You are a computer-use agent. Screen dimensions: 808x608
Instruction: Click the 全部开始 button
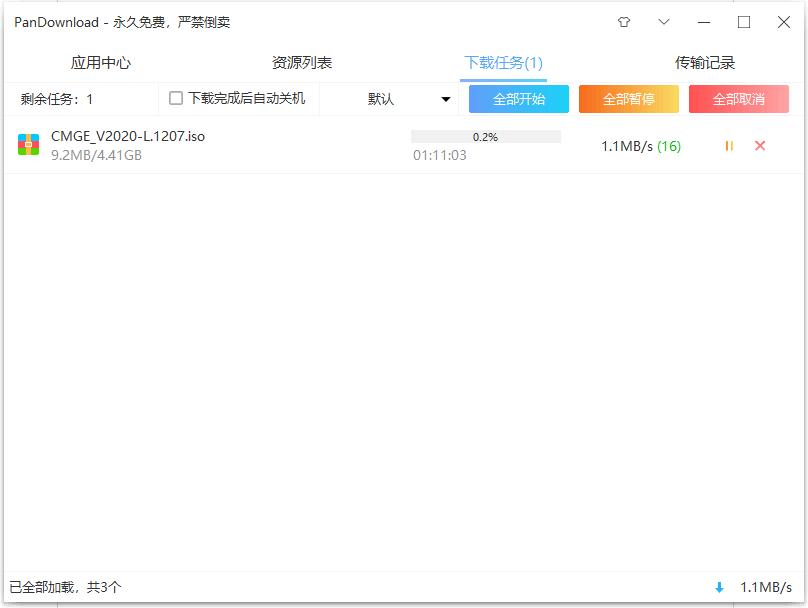click(x=519, y=99)
